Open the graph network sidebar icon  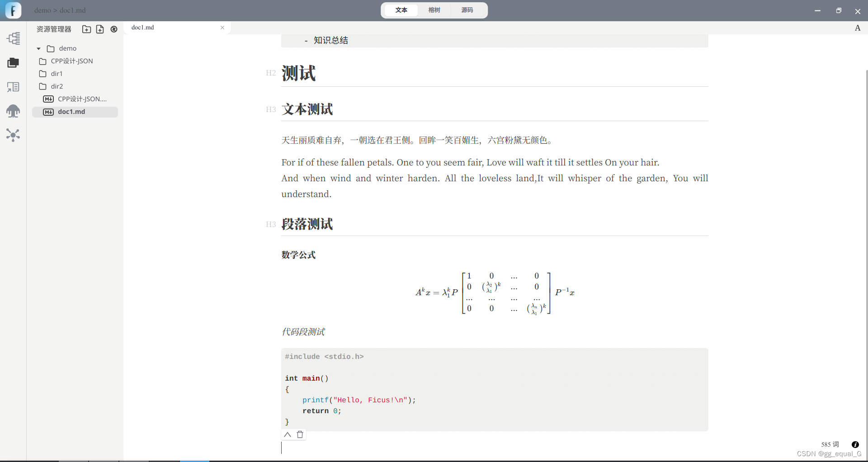pos(13,135)
